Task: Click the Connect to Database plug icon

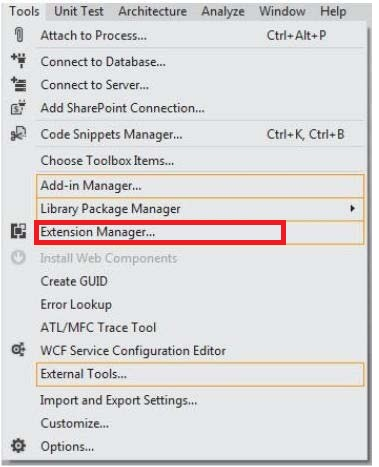Action: (19, 60)
